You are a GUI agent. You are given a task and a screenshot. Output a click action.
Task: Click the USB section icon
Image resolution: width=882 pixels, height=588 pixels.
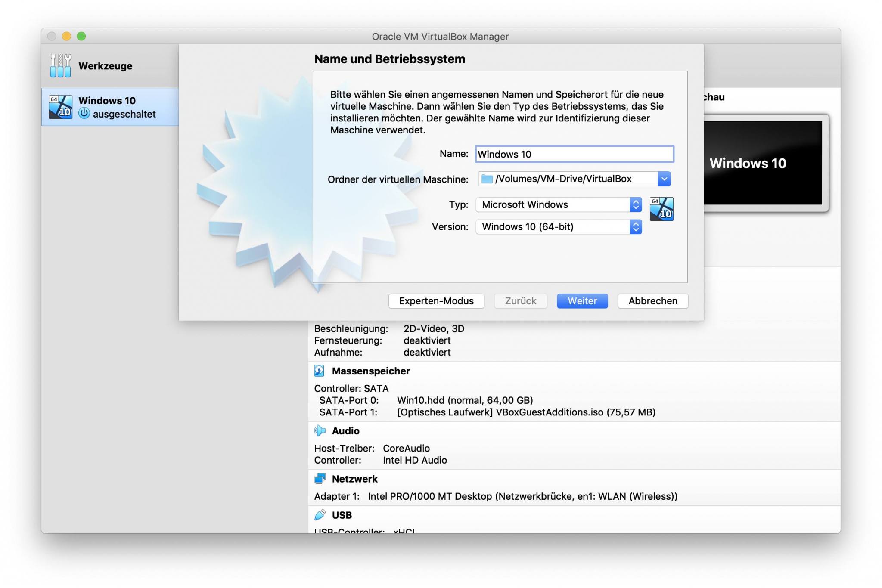320,514
